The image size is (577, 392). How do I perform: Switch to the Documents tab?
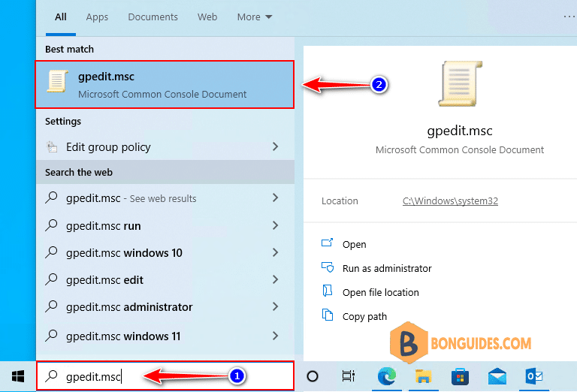[153, 17]
